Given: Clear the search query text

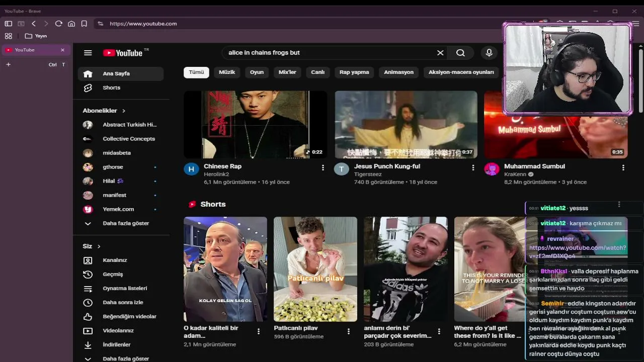Looking at the screenshot, I should coord(440,53).
